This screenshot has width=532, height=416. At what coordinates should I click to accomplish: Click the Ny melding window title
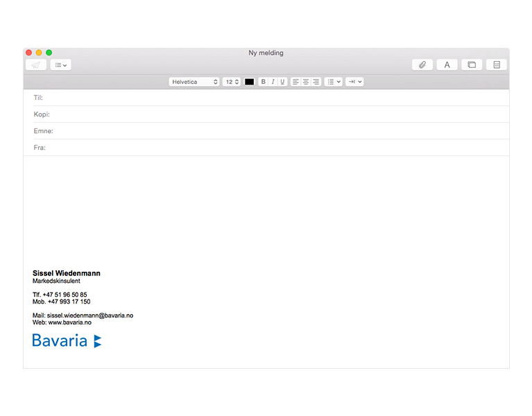(266, 53)
